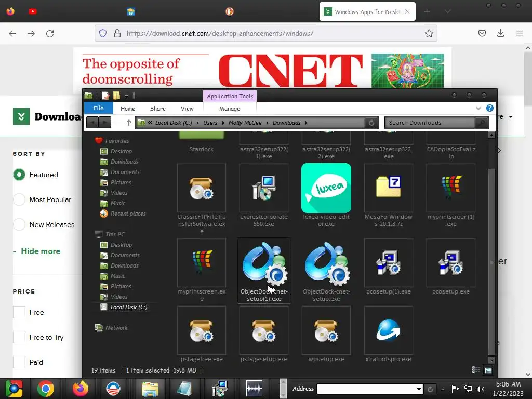The image size is (532, 399).
Task: Open ClassicFTPFileTransferSoftware.exe installer icon
Action: (202, 188)
